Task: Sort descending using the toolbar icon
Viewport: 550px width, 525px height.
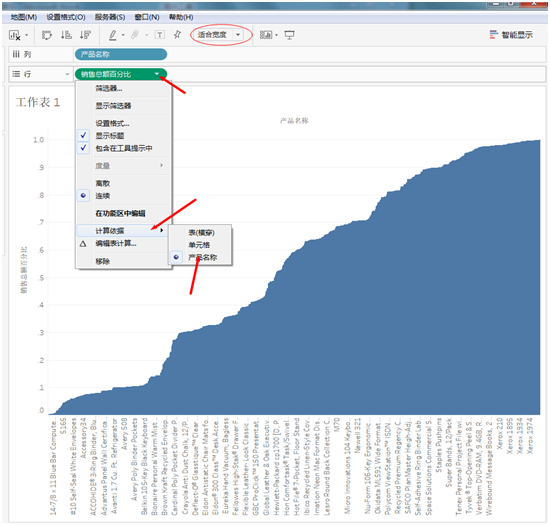Action: [x=85, y=35]
